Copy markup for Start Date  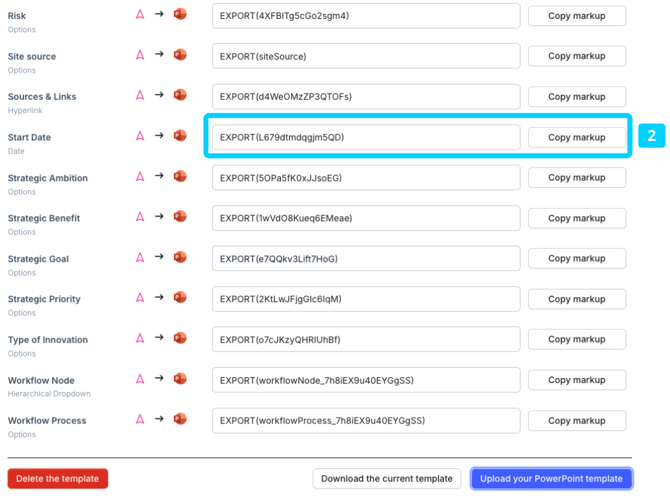pyautogui.click(x=577, y=137)
